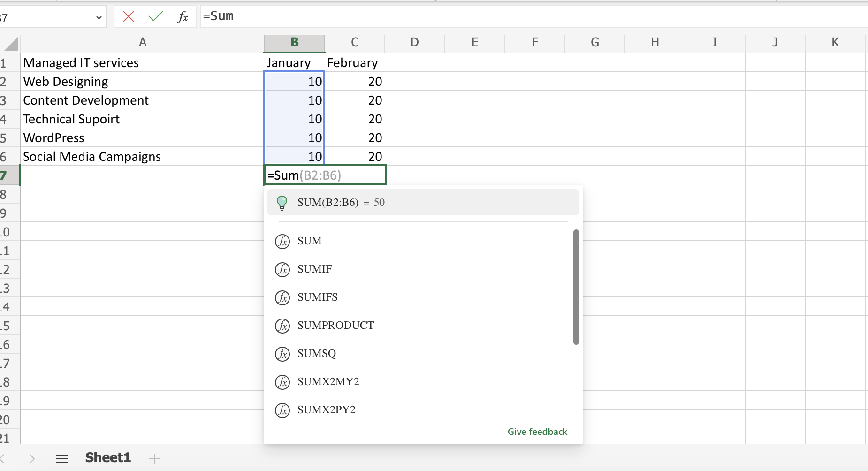Add a new sheet with plus icon

pos(154,458)
